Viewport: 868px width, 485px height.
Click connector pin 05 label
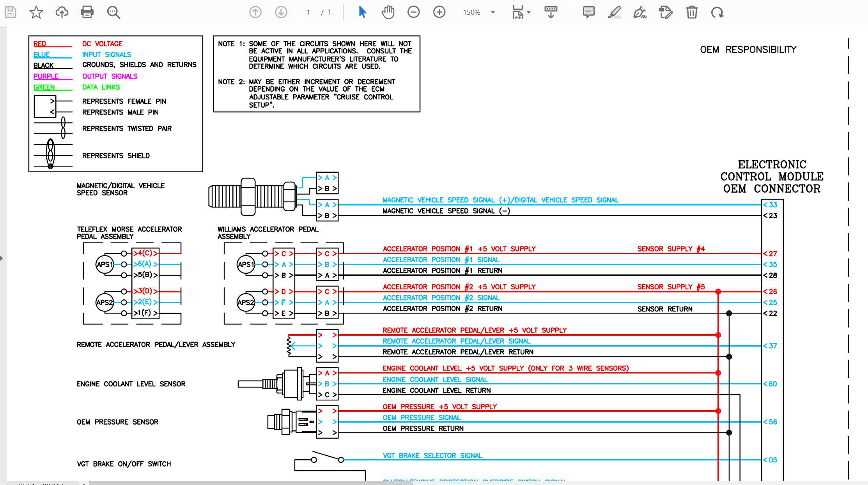tap(771, 460)
